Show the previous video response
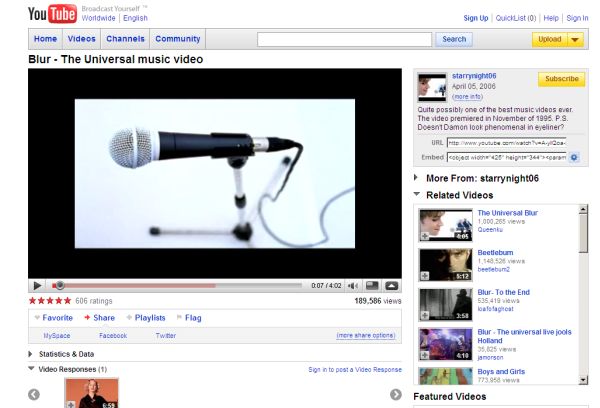The image size is (600, 408). click(34, 394)
